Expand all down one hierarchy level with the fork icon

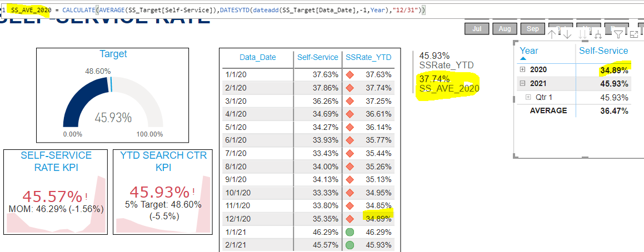click(x=598, y=34)
